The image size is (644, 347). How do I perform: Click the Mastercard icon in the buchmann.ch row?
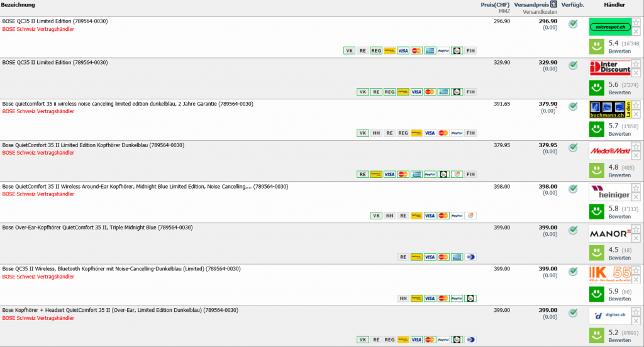[443, 133]
